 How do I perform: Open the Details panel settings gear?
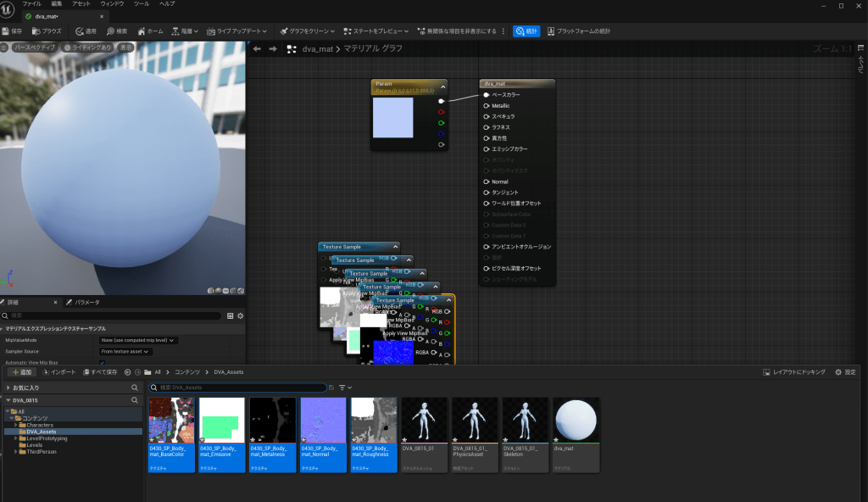click(240, 315)
